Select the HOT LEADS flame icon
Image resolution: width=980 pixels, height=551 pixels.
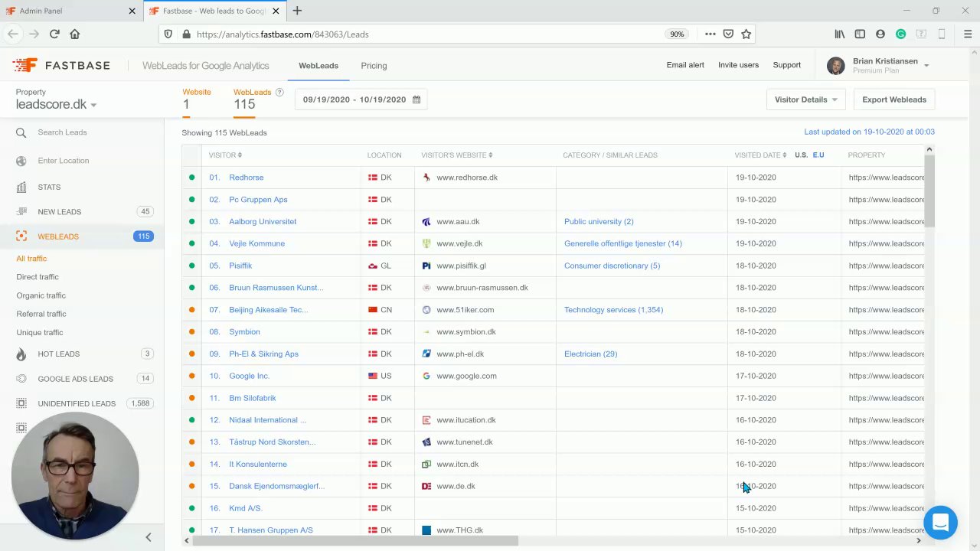pos(21,354)
